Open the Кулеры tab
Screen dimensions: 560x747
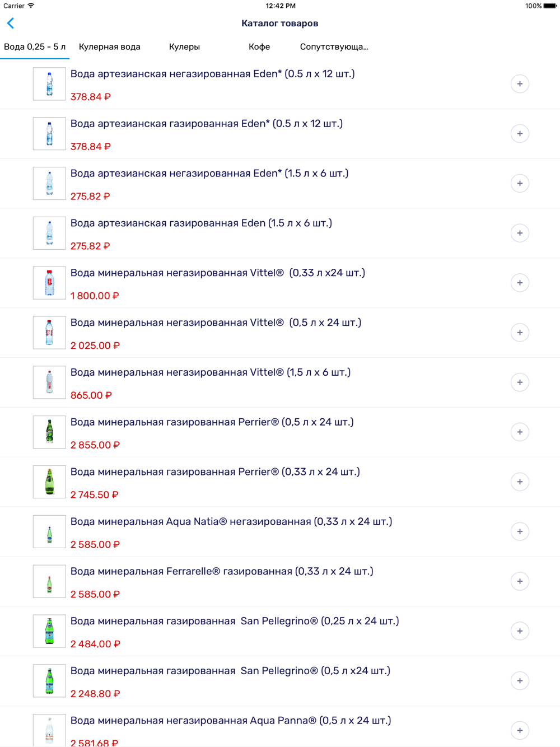coord(184,47)
